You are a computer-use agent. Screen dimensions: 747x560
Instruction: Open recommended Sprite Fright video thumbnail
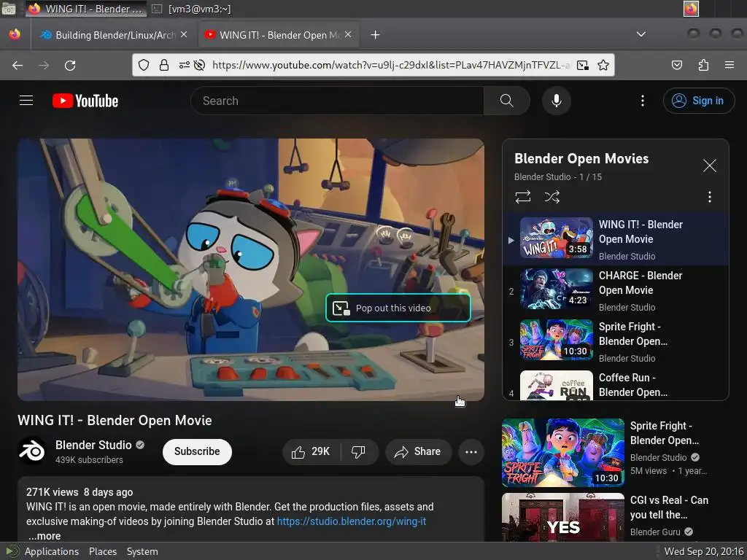[x=562, y=452]
